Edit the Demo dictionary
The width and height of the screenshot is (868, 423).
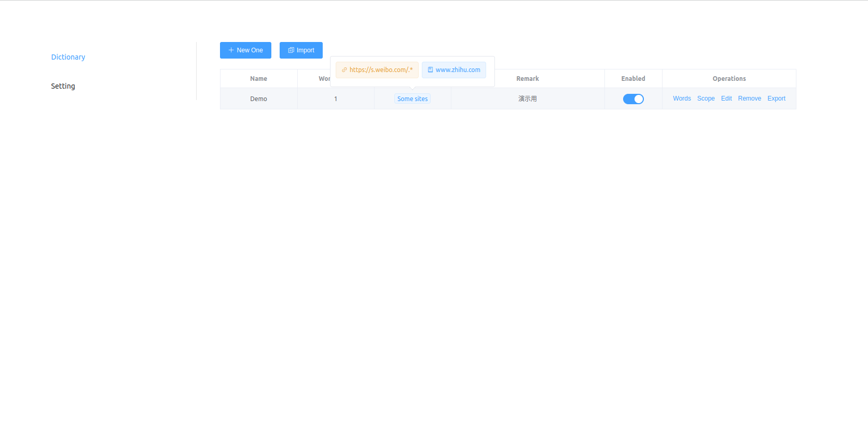point(726,98)
